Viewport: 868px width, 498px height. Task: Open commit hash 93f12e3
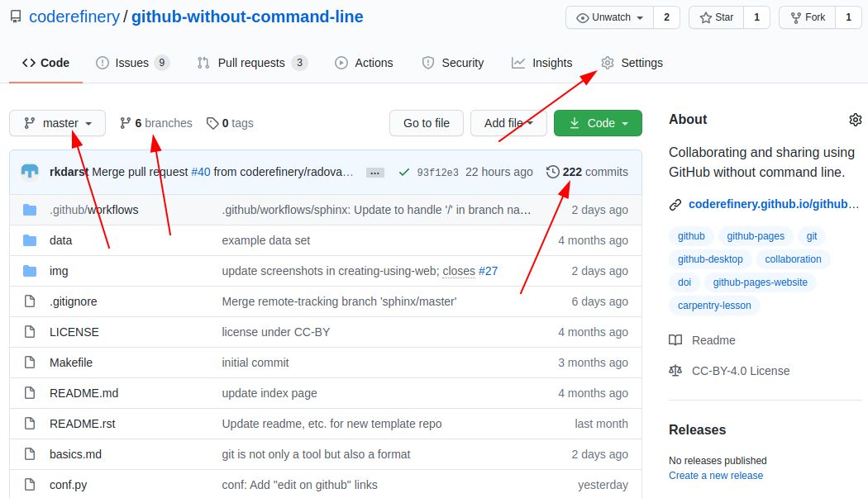[438, 173]
